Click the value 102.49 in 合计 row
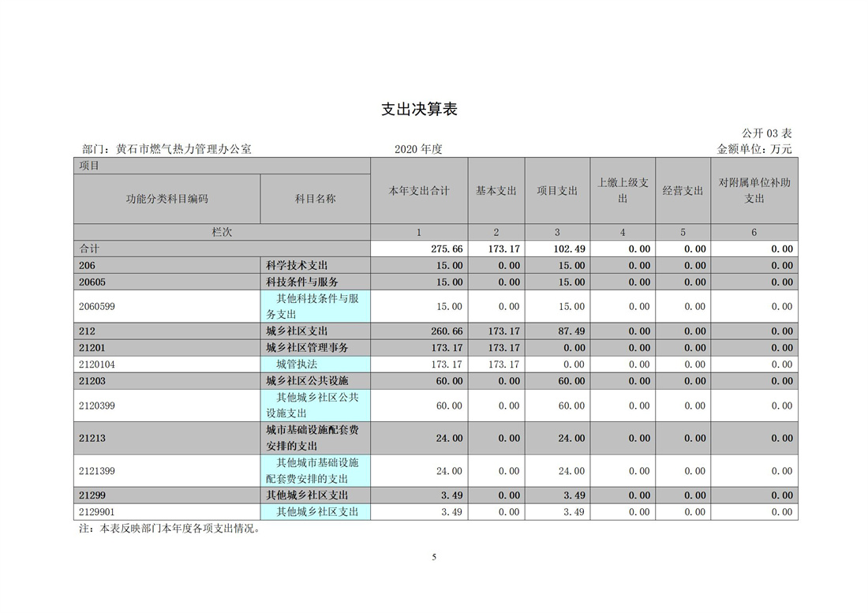This screenshot has height=613, width=868. tap(569, 249)
